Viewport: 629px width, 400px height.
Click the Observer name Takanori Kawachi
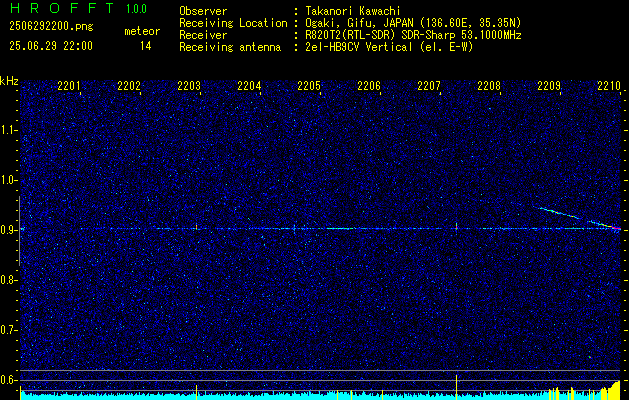[x=351, y=11]
